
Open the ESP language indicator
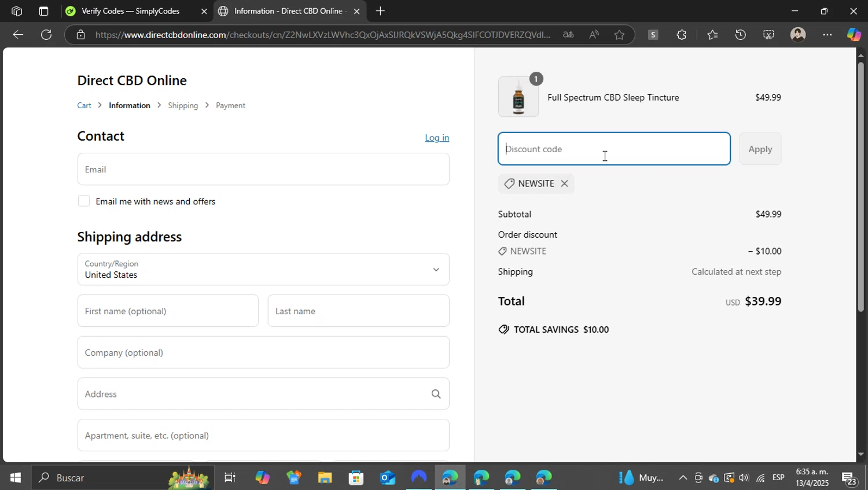778,478
